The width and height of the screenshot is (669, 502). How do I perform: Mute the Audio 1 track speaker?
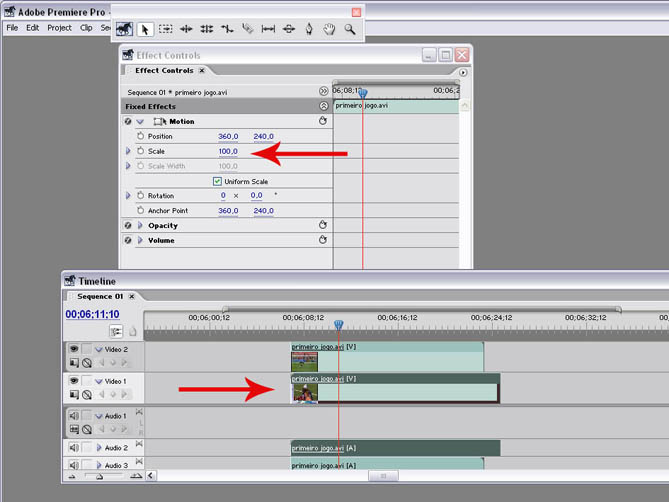[74, 415]
